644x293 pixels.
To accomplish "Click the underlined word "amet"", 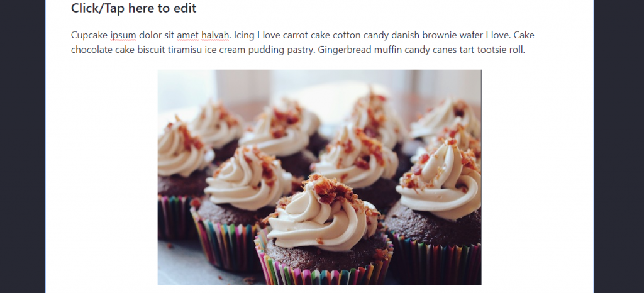I will tap(188, 35).
